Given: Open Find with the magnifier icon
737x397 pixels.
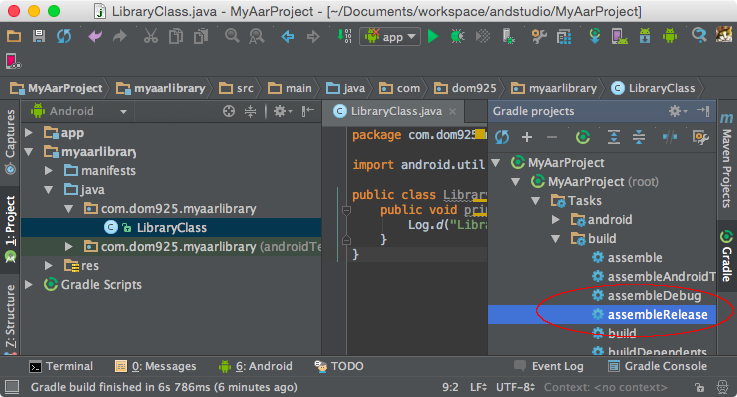Looking at the screenshot, I should [x=232, y=36].
